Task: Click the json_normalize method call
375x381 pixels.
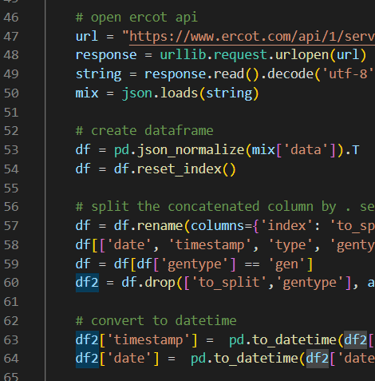Action: (x=190, y=150)
